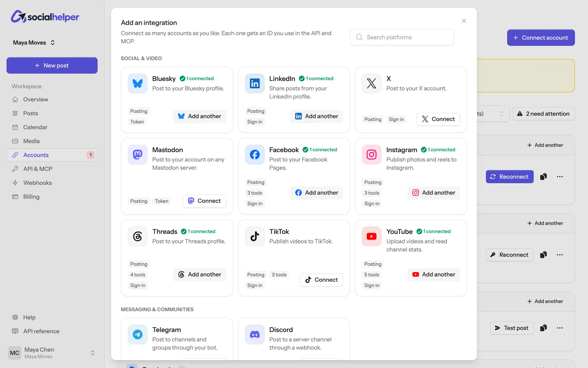Select Accounts in the sidebar
This screenshot has width=588, height=368.
click(x=52, y=155)
